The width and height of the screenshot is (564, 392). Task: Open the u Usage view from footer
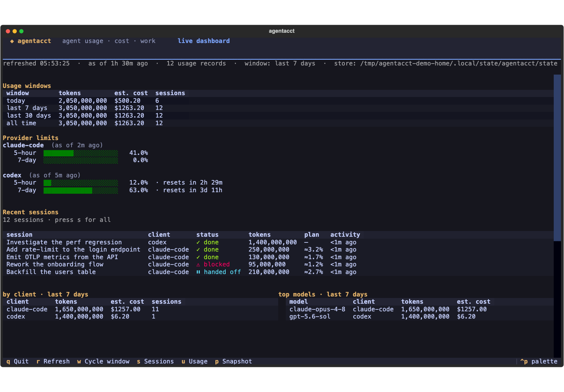194,362
